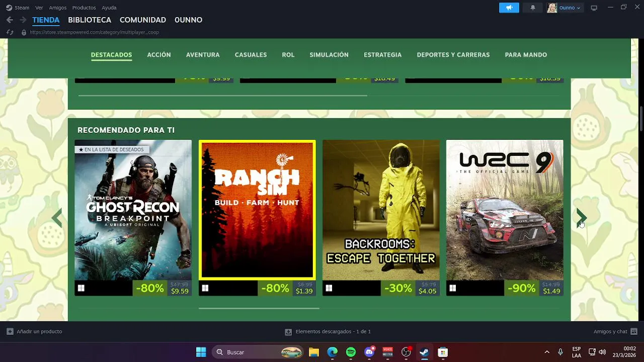Show hidden system tray icons chevron
This screenshot has height=362, width=644.
pos(547,352)
